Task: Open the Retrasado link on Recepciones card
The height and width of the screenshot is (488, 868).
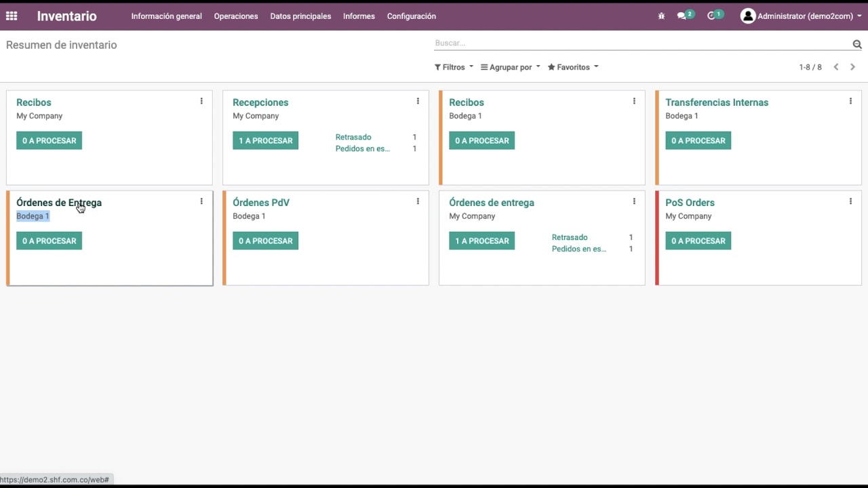Action: coord(353,137)
